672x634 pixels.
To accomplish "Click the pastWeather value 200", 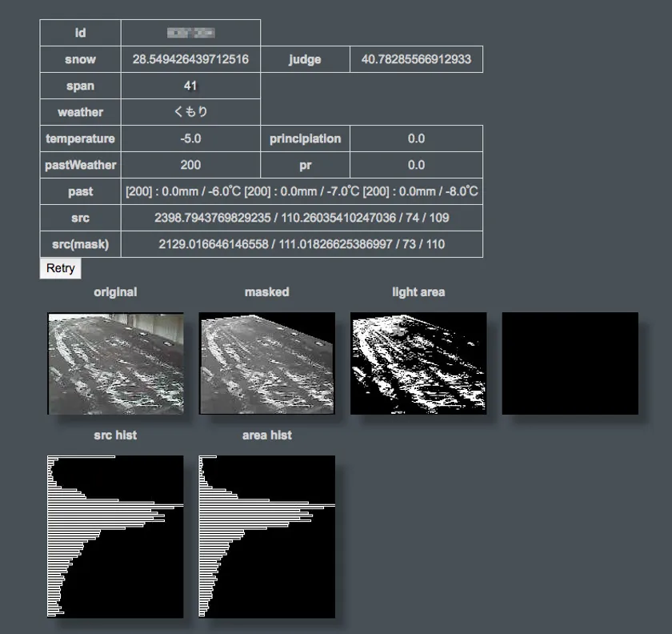I will click(190, 165).
